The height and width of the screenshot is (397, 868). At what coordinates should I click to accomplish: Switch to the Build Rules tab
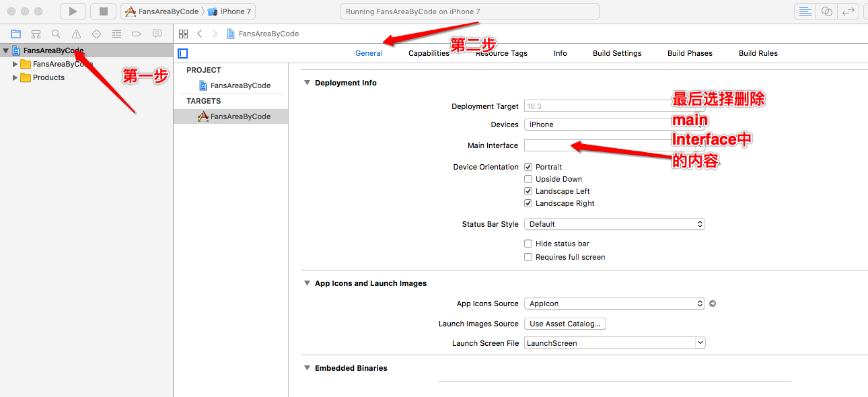click(758, 53)
